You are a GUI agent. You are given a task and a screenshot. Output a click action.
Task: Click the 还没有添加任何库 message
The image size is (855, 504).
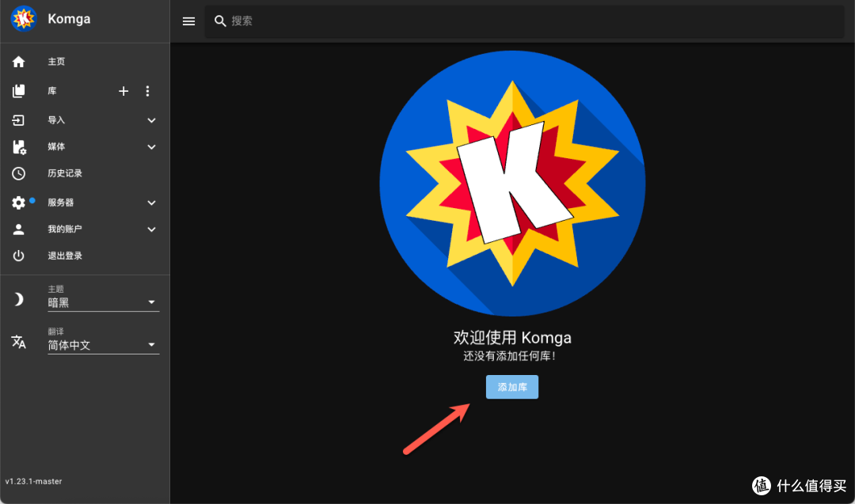[x=510, y=356]
